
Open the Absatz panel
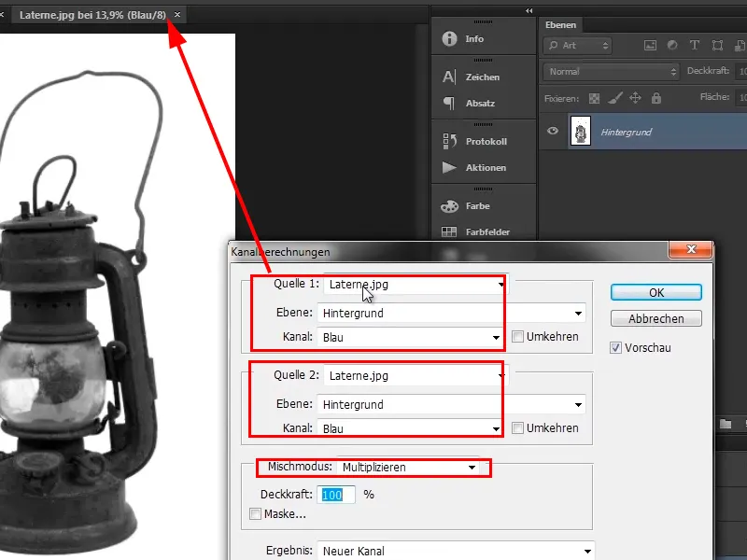pyautogui.click(x=480, y=104)
